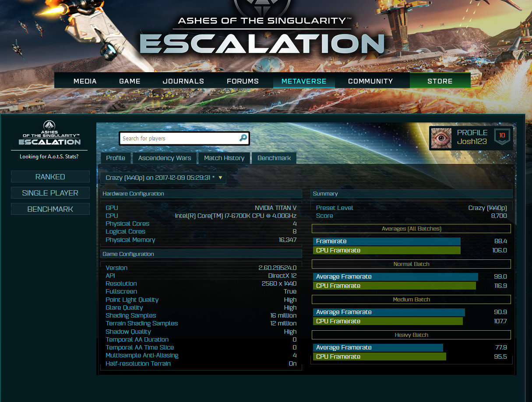532x402 pixels.
Task: Open the COMMUNITY navigation item
Action: [x=370, y=81]
